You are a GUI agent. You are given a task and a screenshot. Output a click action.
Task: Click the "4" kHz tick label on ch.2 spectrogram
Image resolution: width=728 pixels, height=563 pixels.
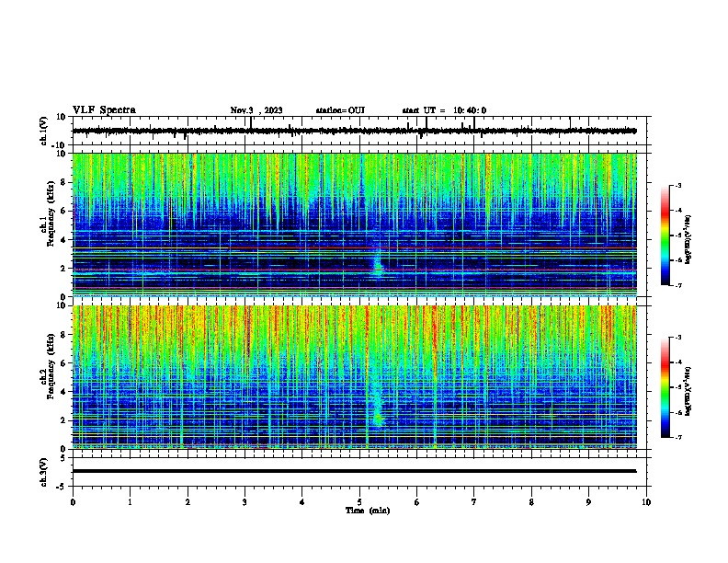[x=63, y=392]
